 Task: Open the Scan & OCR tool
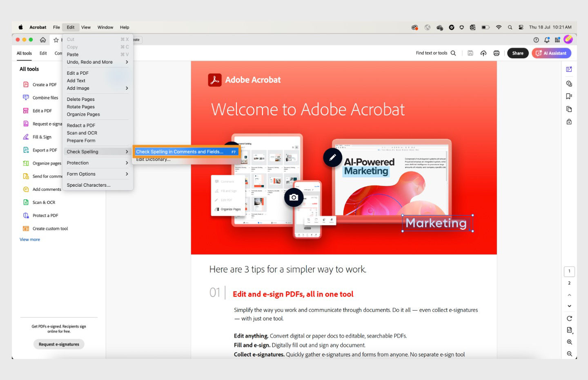44,202
